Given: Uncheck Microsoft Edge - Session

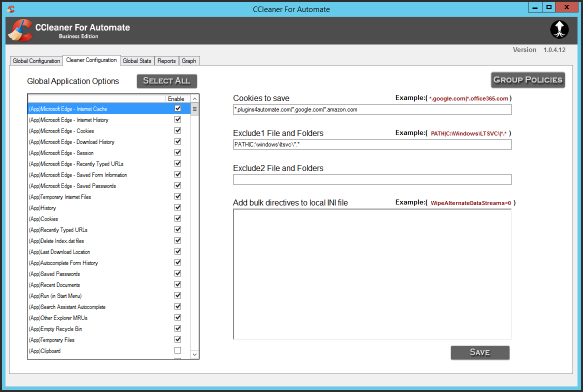Looking at the screenshot, I should [x=177, y=152].
